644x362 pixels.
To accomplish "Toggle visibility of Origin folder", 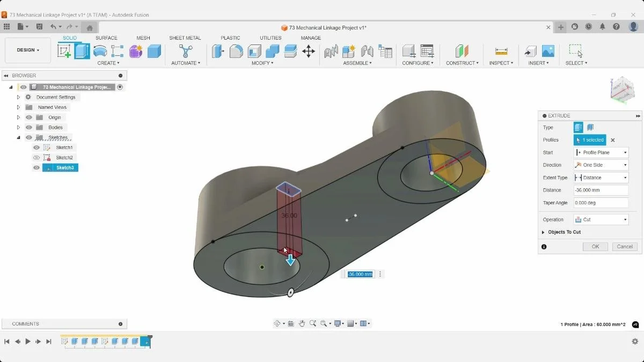I will tap(29, 117).
